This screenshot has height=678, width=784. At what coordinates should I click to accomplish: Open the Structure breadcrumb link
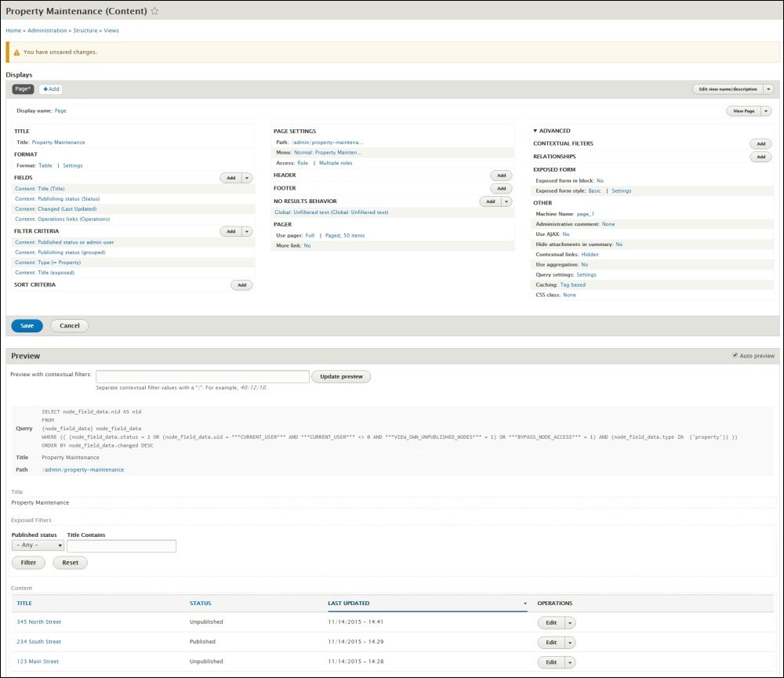pyautogui.click(x=85, y=31)
